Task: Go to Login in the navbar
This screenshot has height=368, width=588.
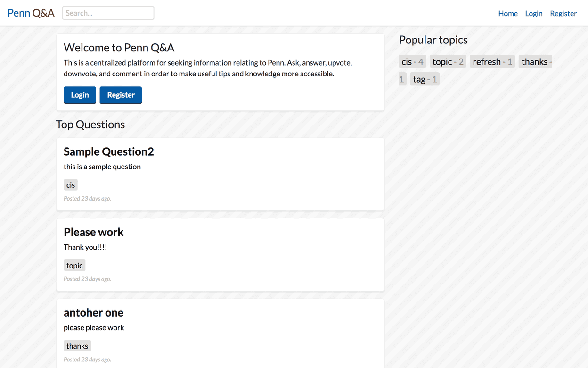Action: point(534,14)
